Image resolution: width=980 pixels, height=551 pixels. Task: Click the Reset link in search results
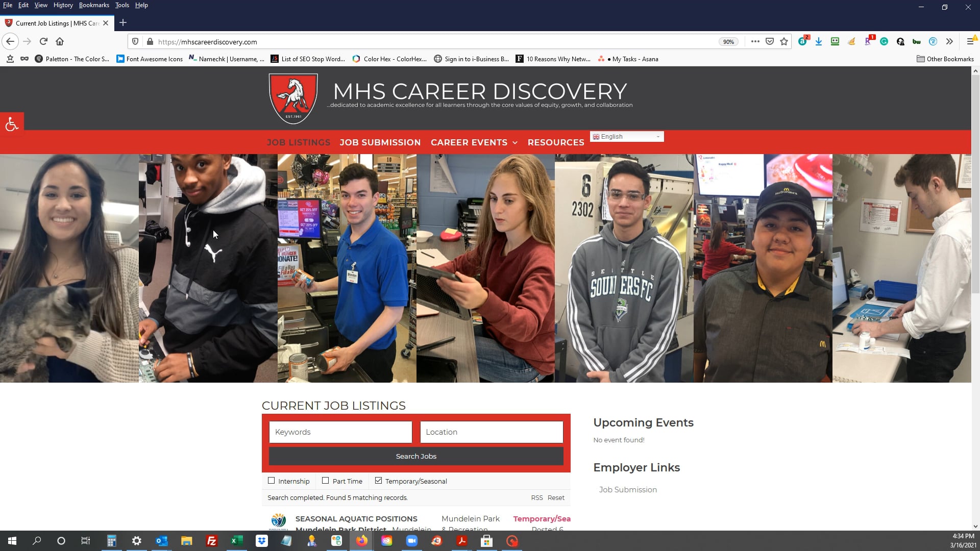(556, 497)
